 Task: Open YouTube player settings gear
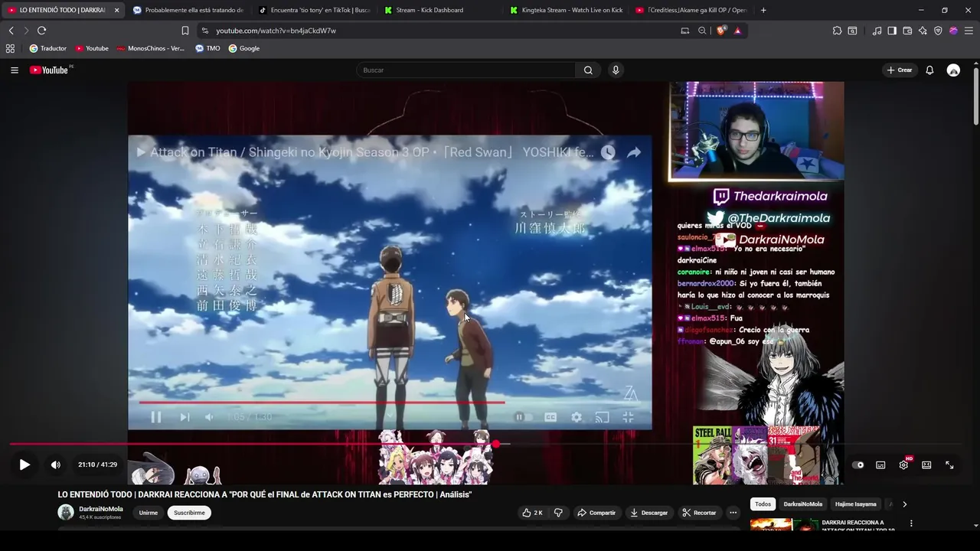(x=903, y=465)
